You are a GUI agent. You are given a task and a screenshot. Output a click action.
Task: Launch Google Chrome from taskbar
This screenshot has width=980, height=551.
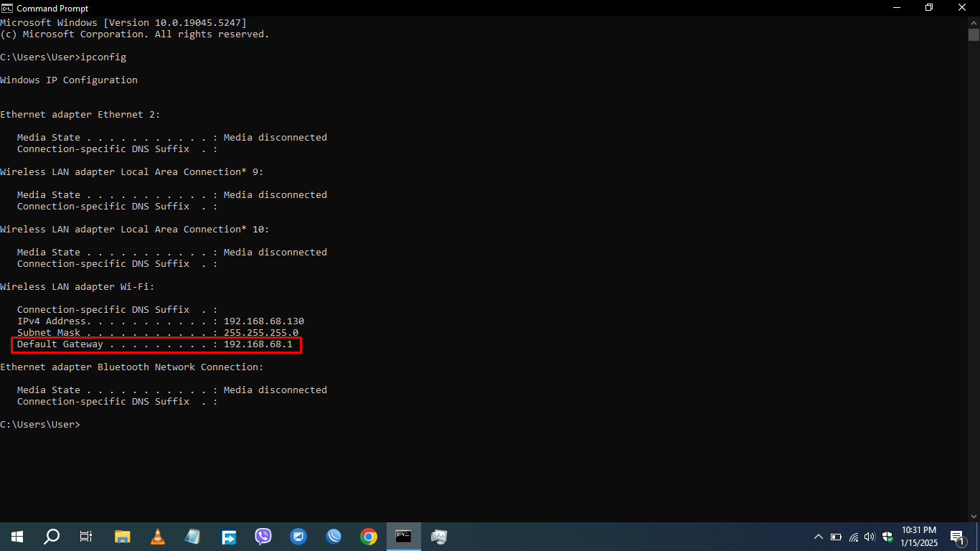[x=369, y=537]
